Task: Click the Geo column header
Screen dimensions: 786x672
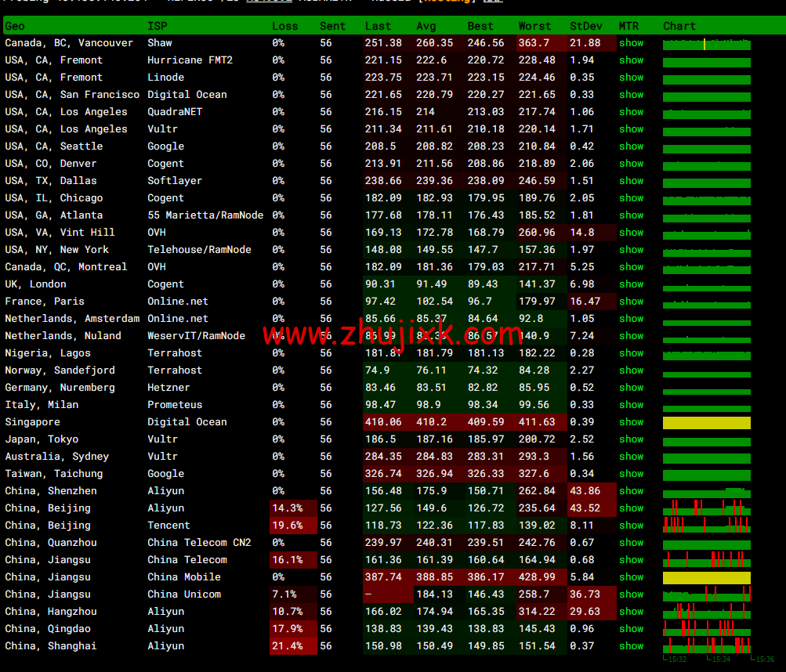Action: 15,26
